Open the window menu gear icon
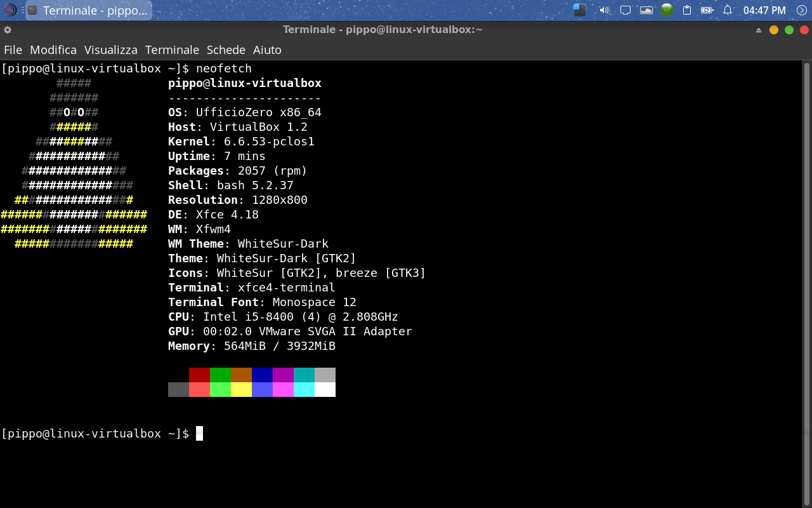The image size is (812, 508). 8,30
